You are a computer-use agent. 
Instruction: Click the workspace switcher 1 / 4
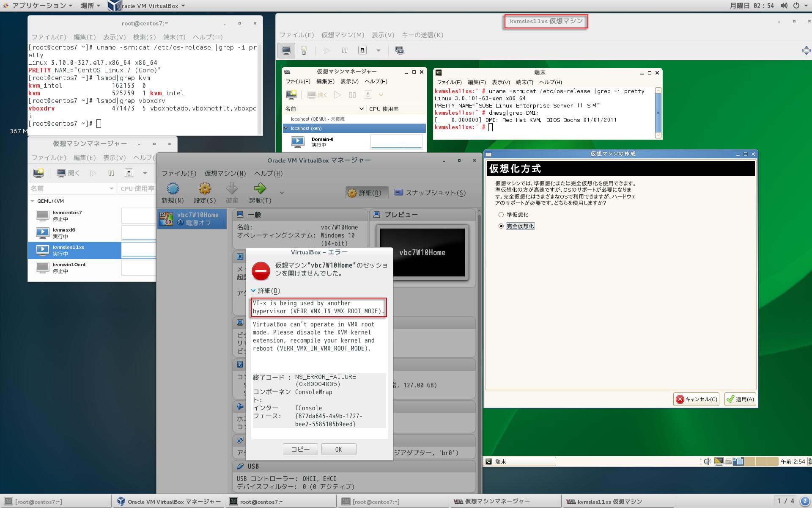click(786, 501)
